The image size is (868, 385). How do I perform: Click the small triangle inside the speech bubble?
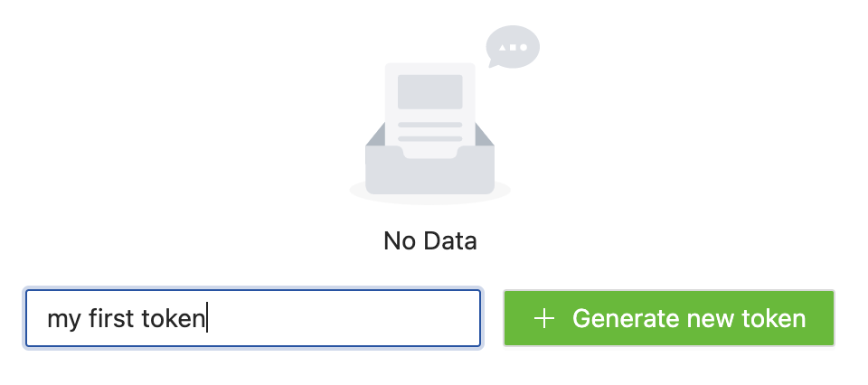tap(503, 46)
